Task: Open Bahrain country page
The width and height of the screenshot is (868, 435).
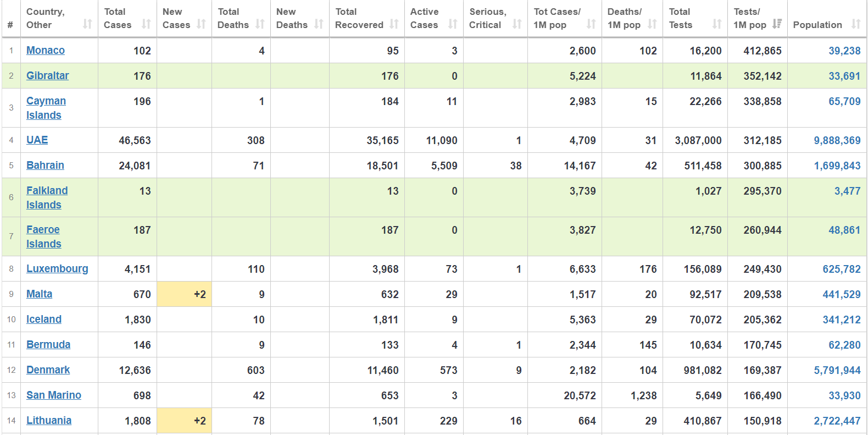Action: (45, 165)
